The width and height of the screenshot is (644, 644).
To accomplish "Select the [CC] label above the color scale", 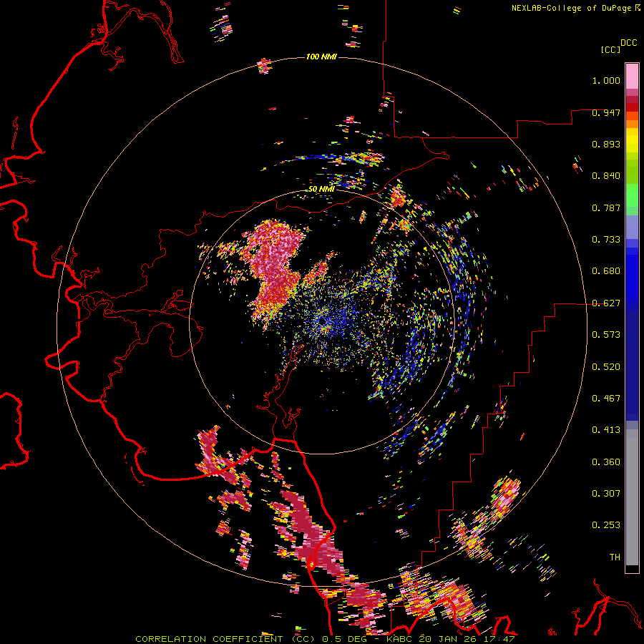I will click(610, 49).
